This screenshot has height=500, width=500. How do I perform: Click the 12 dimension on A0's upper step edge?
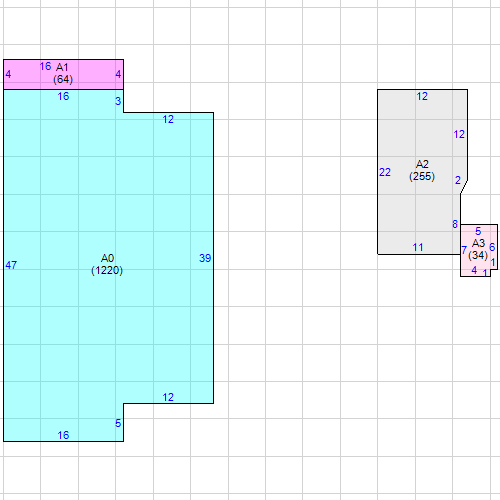point(168,119)
